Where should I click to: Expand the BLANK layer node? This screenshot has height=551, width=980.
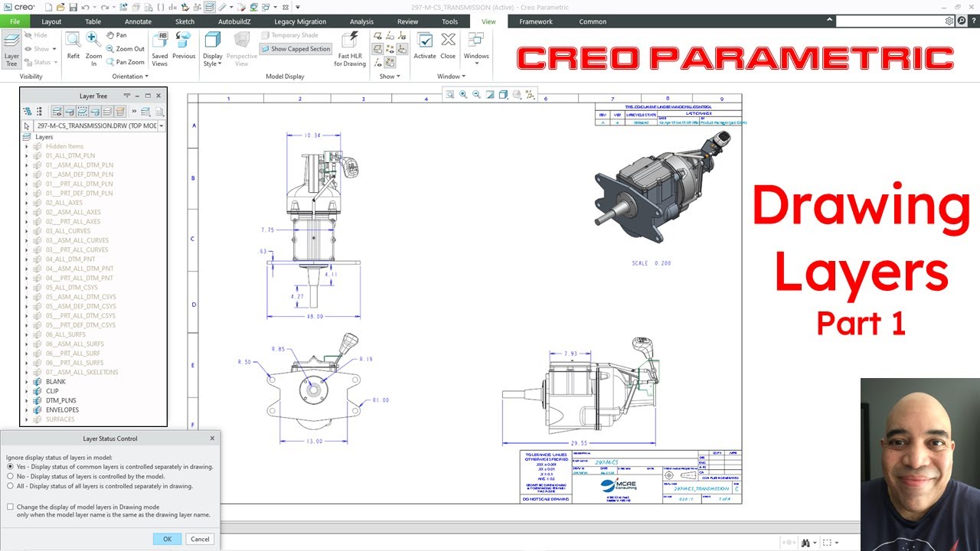27,381
